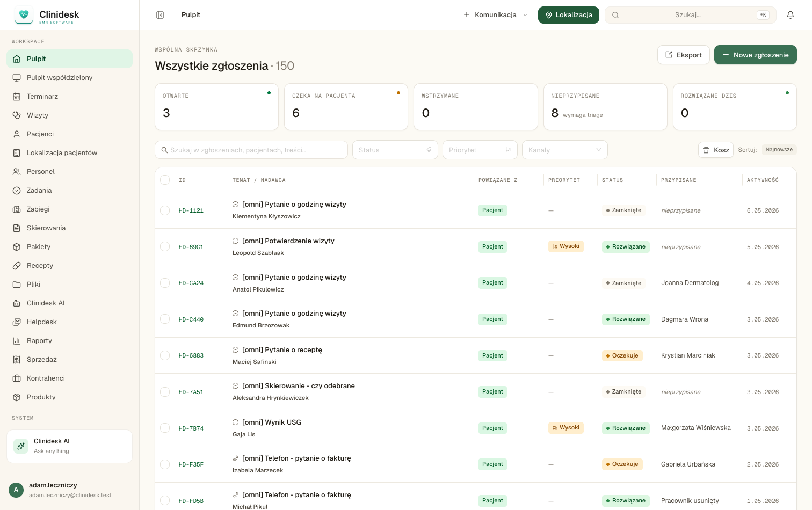The height and width of the screenshot is (510, 812).
Task: Click the inbox icon beside Helpdesk
Action: [17, 322]
